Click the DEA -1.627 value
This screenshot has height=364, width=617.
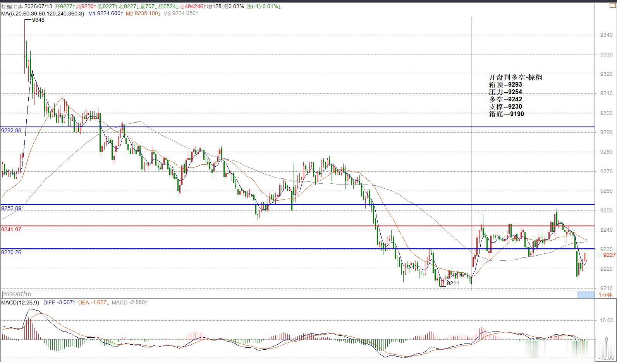click(94, 302)
